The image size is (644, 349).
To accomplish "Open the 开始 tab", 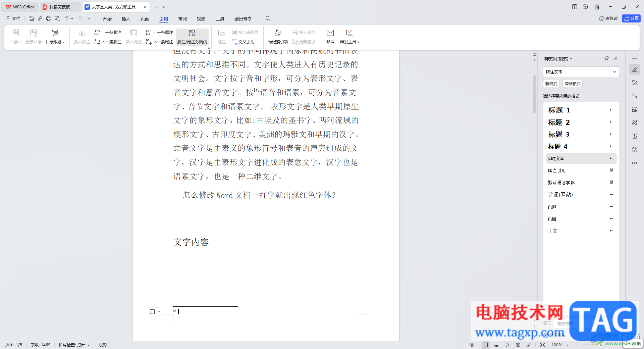I will point(107,19).
